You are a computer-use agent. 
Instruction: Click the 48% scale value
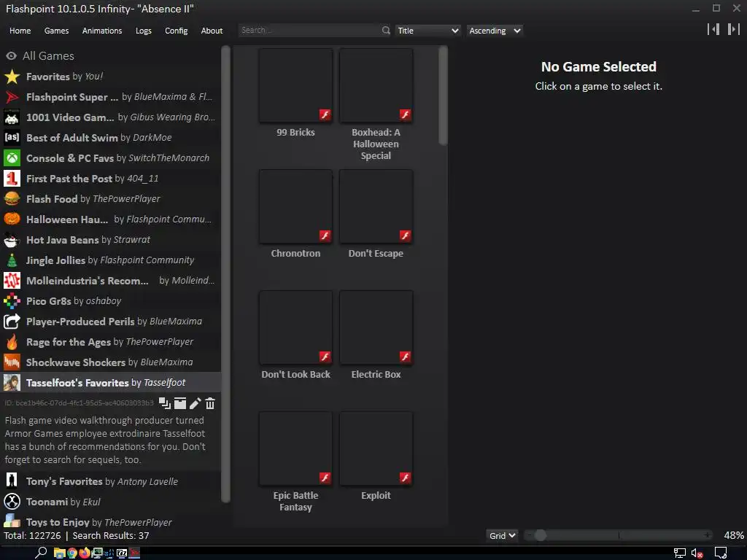(x=734, y=535)
